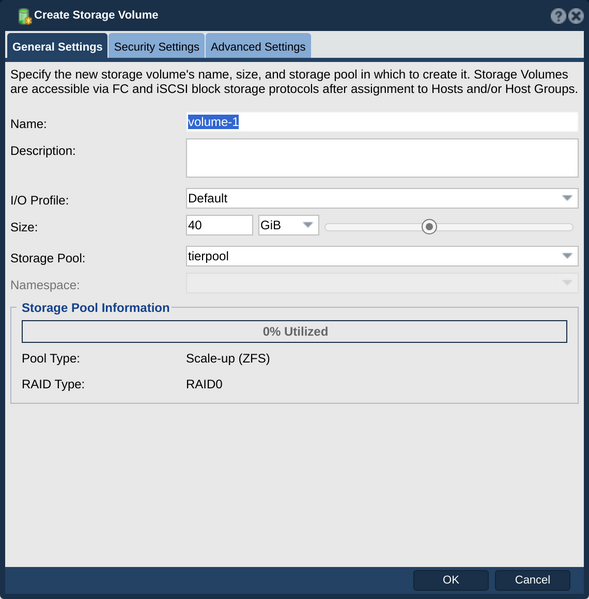The image size is (589, 599).
Task: Click the Create Storage Volume title text
Action: 96,15
